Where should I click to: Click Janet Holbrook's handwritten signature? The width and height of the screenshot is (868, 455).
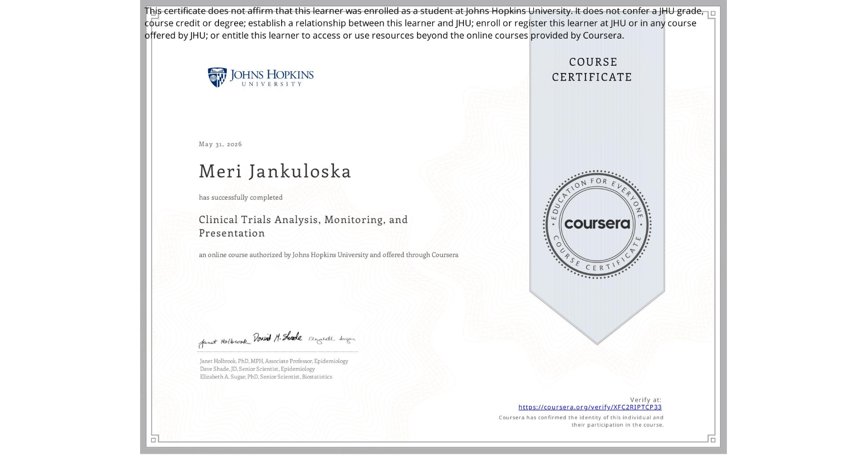(224, 342)
